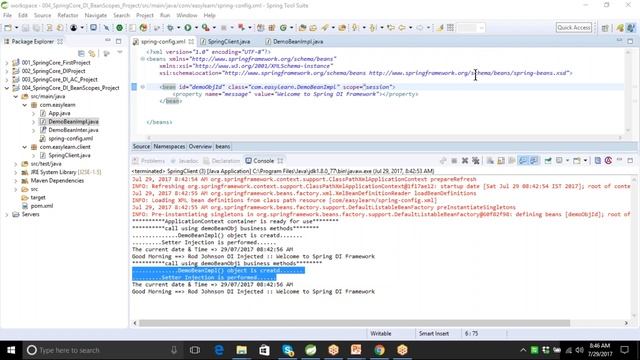The height and width of the screenshot is (360, 640).
Task: Open Package Explorer view menu dropdown
Action: point(120,53)
